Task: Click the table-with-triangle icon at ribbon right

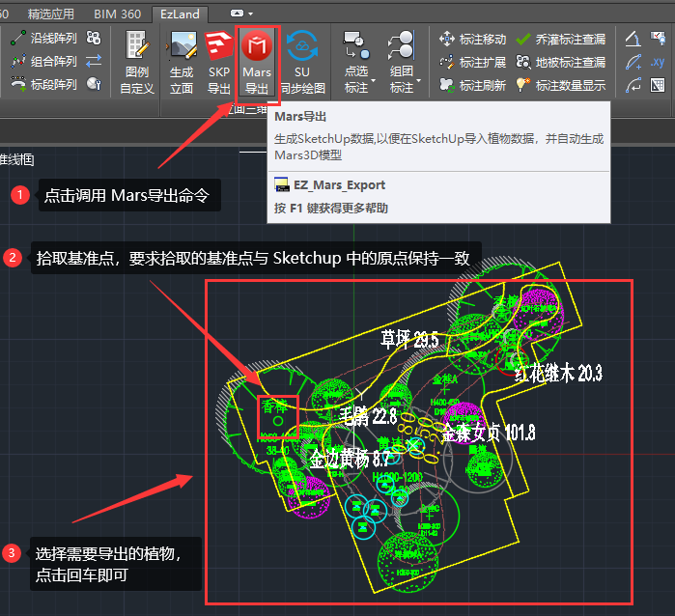Action: click(x=658, y=85)
